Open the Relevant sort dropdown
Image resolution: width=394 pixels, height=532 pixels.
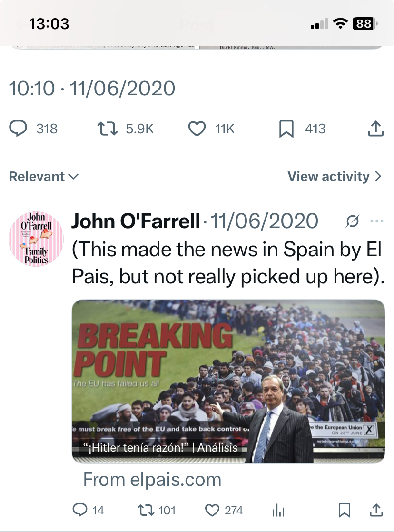click(x=44, y=176)
